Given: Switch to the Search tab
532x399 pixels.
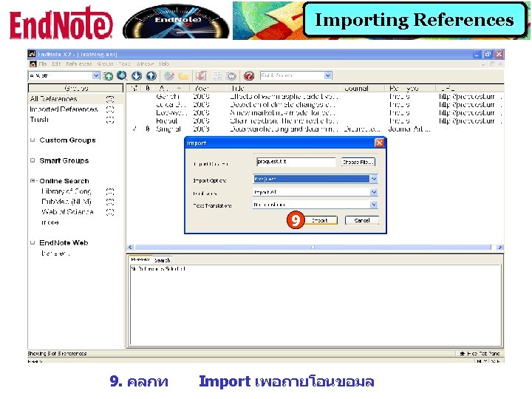Looking at the screenshot, I should pos(162,260).
